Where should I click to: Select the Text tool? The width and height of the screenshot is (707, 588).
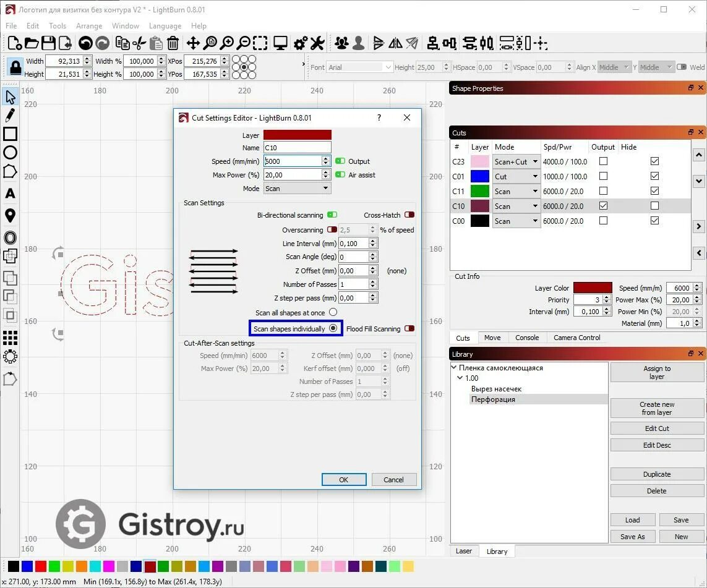11,194
